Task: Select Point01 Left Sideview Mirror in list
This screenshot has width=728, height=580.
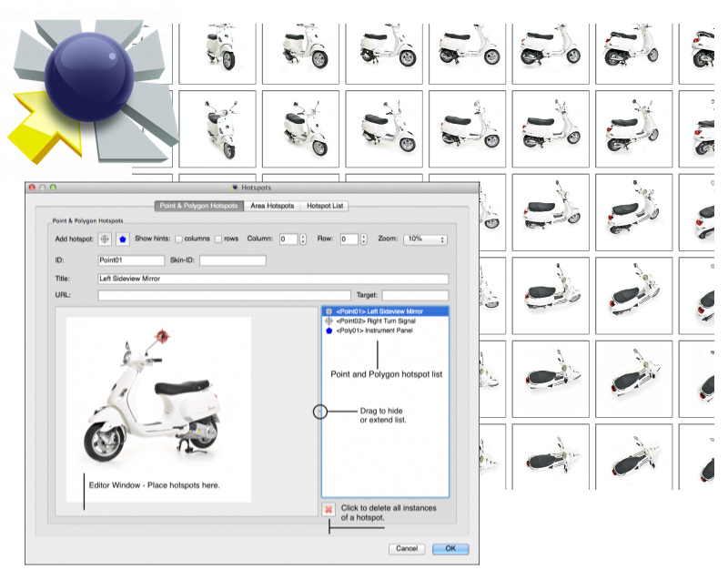Action: coord(385,311)
